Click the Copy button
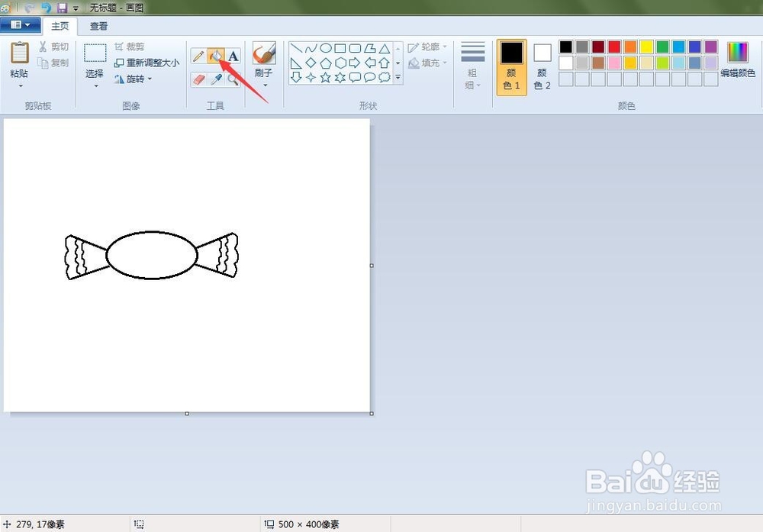The height and width of the screenshot is (532, 763). [53, 63]
